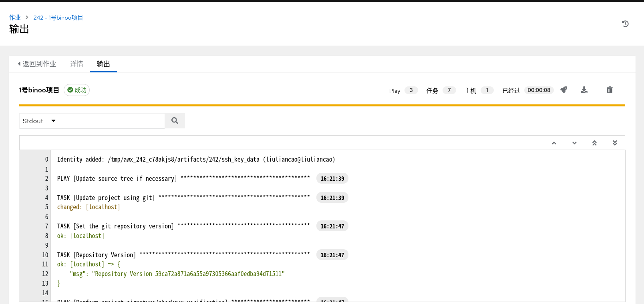Click timestamp on PLAY Update source tree line
644x304 pixels.
pos(332,179)
